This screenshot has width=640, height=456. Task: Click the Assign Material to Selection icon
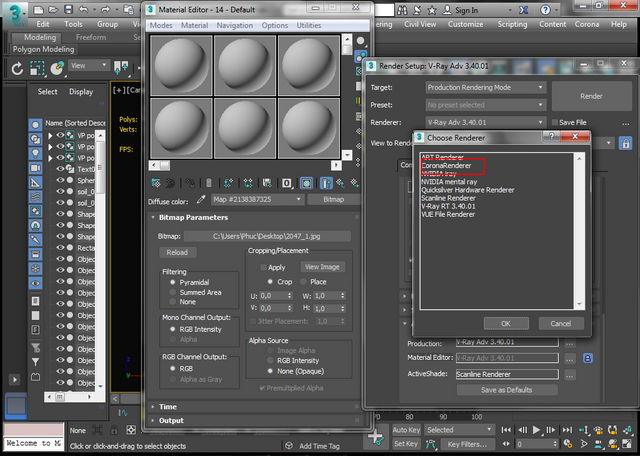[x=190, y=183]
